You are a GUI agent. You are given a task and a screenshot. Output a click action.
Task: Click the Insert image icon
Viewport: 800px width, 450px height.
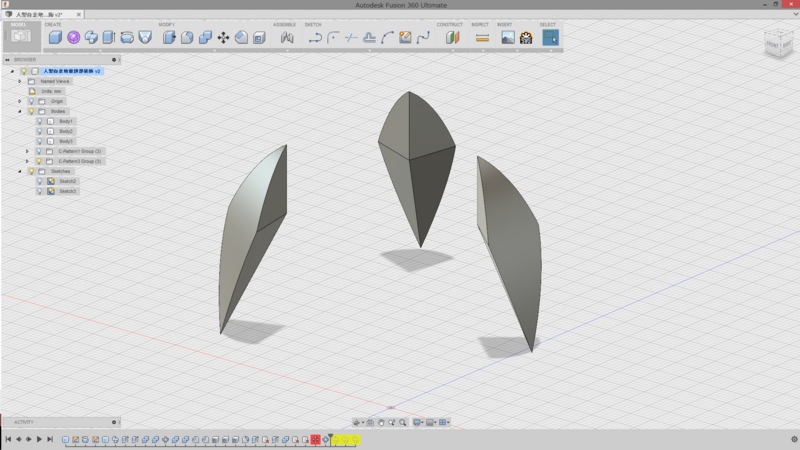508,37
